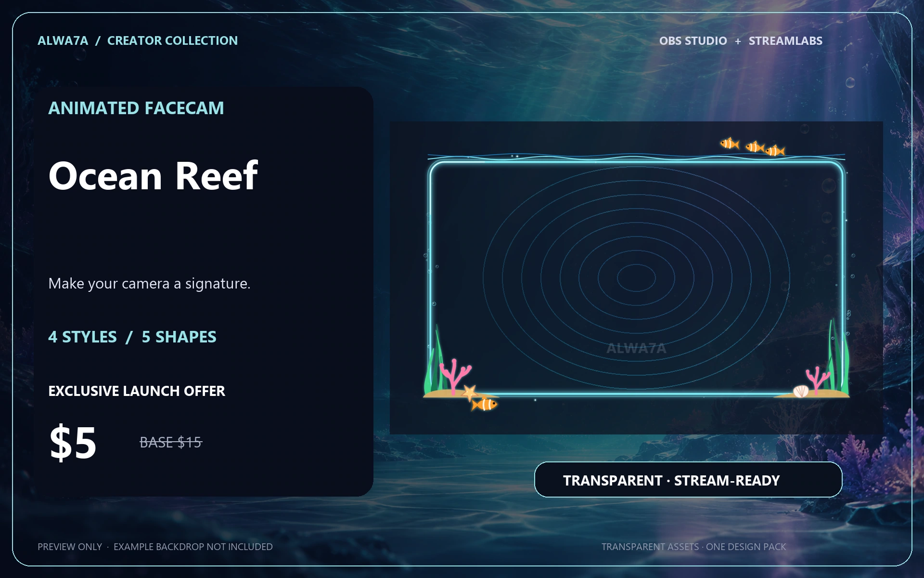Click the 4 STYLES text
Screen dimensions: 924x578
click(x=82, y=337)
